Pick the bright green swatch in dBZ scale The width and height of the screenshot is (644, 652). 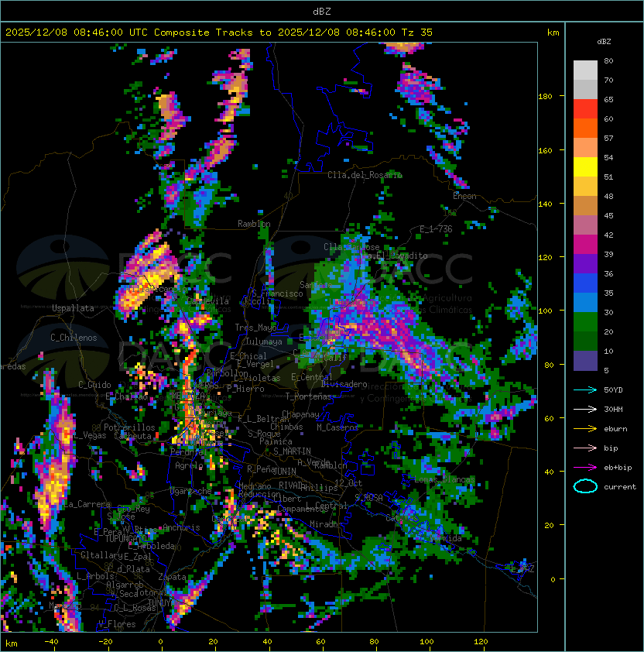pos(585,322)
